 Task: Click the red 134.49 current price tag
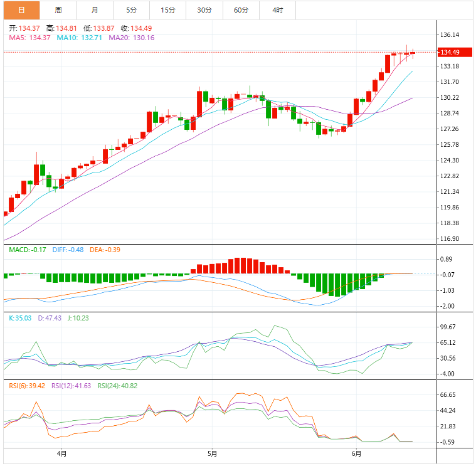pos(450,52)
